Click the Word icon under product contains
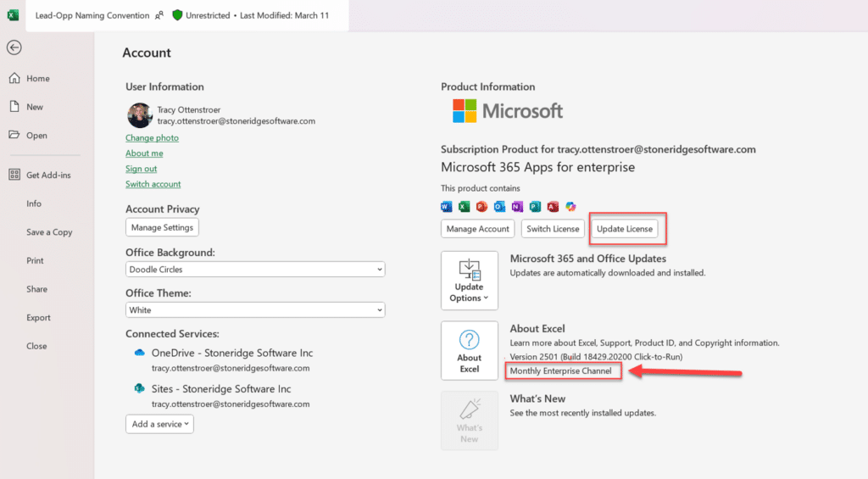Viewport: 868px width, 479px height. pos(447,206)
